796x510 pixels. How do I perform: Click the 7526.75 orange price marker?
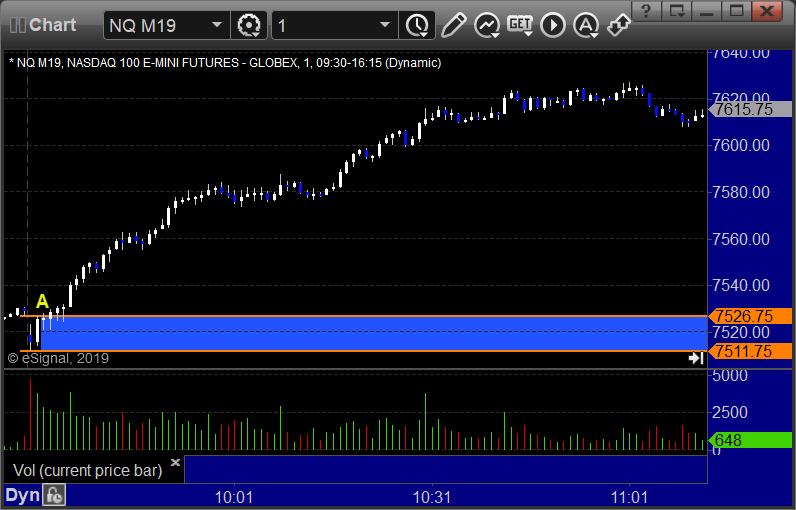[x=750, y=316]
